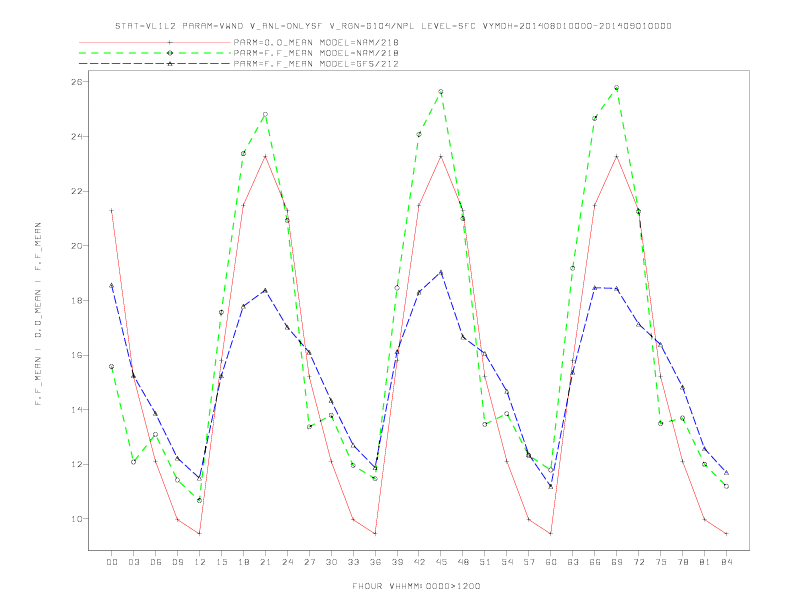The width and height of the screenshot is (792, 612).
Task: Click x-axis tick label 09
Action: tap(177, 562)
